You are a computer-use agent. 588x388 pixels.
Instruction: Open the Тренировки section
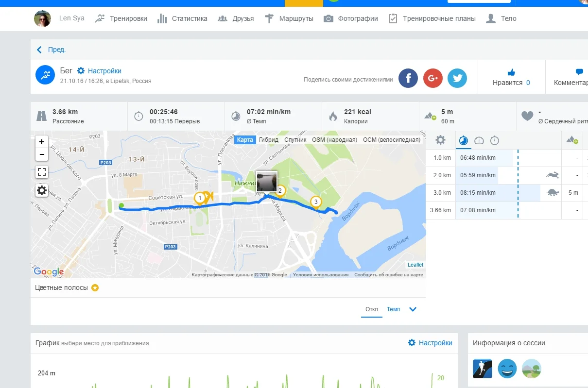pyautogui.click(x=121, y=18)
